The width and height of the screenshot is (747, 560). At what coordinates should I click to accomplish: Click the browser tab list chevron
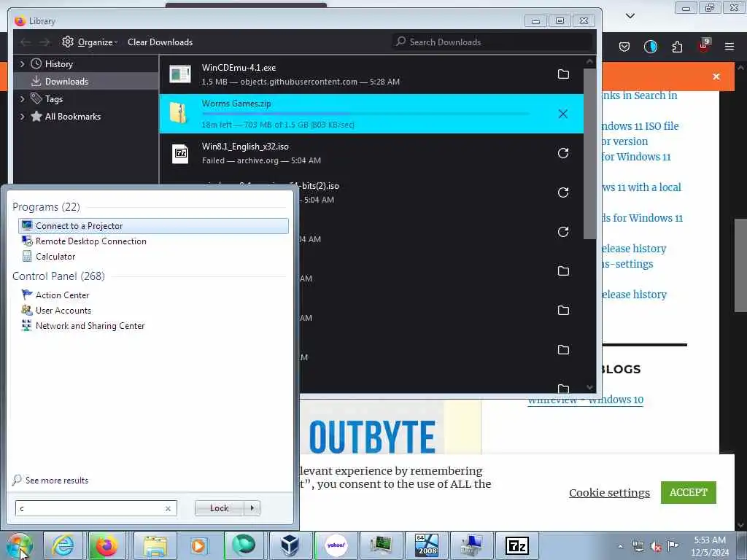(x=630, y=16)
